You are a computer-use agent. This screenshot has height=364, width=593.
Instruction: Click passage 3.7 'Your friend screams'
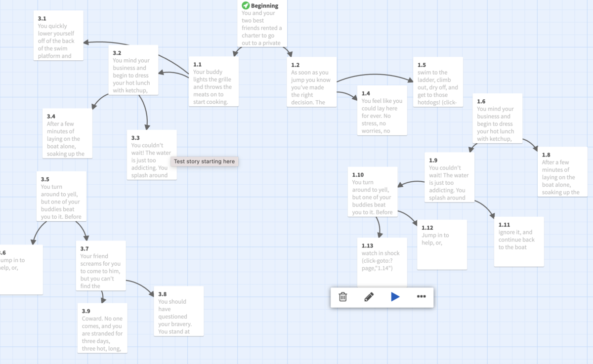pyautogui.click(x=101, y=267)
